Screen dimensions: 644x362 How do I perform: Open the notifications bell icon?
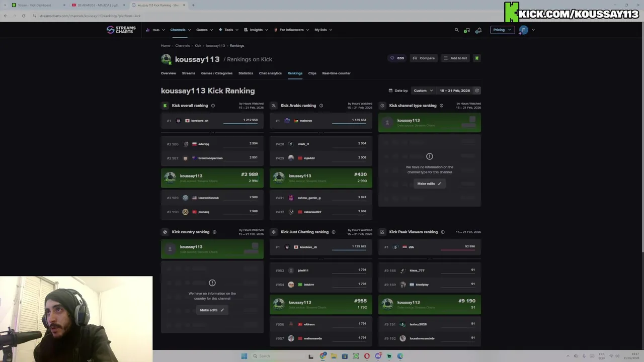[x=478, y=30]
